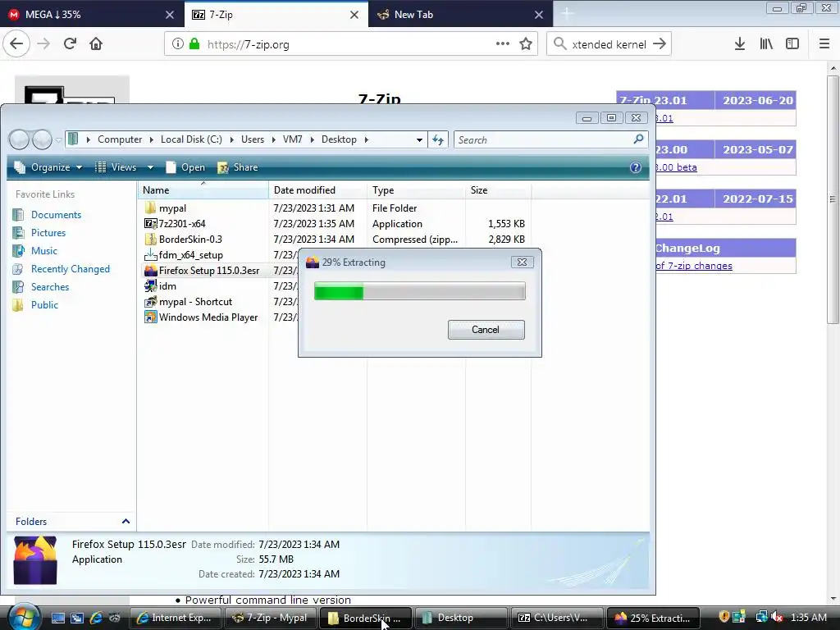Click Show Desktop quick launch icon
The height and width of the screenshot is (630, 840).
pyautogui.click(x=58, y=618)
